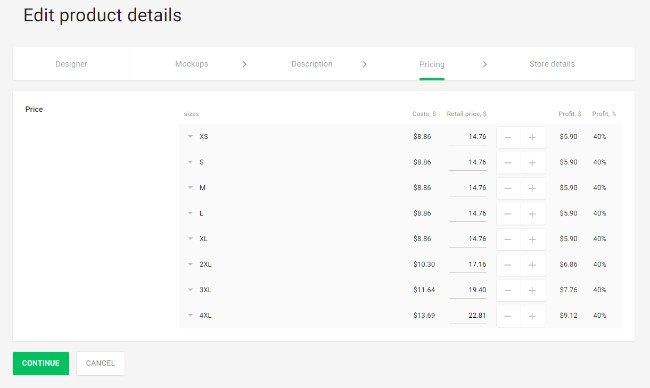Expand the M size row arrow
Image resolution: width=650 pixels, height=388 pixels.
click(x=190, y=187)
